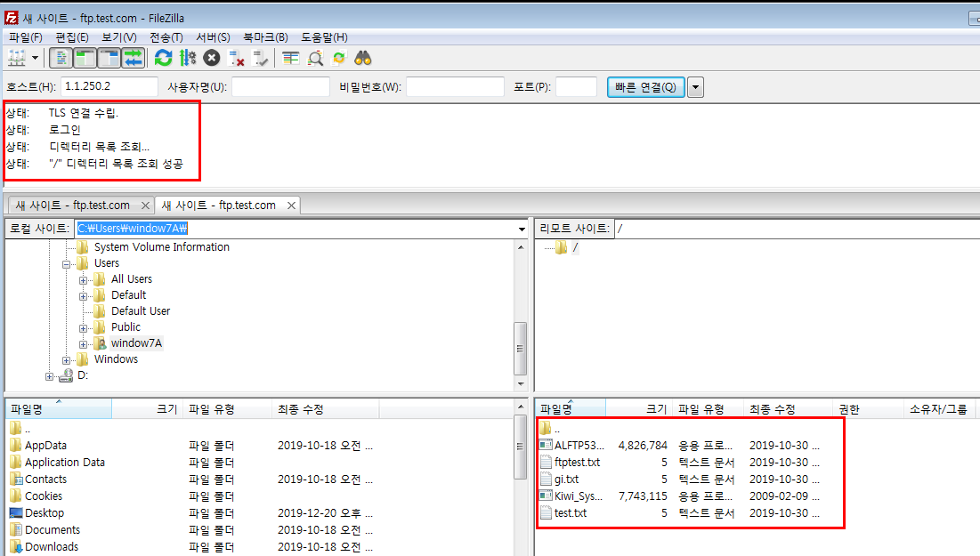Open the 서버(S) menu

coord(213,37)
